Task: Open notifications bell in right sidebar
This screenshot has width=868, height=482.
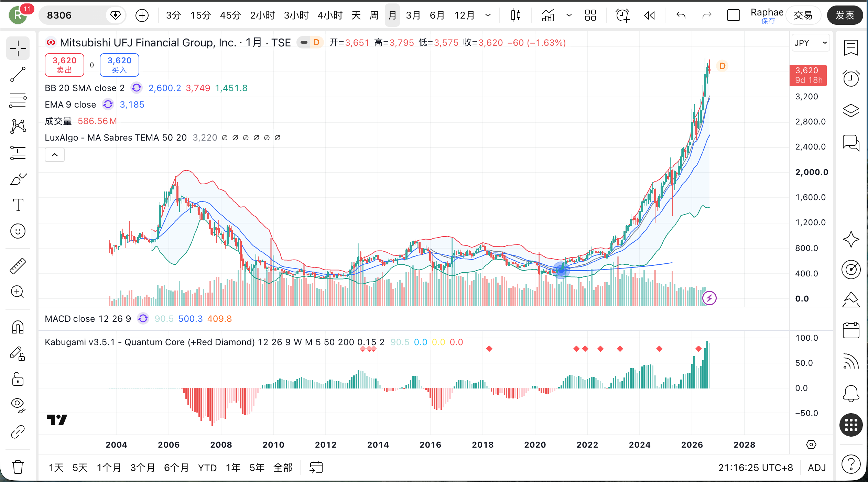Action: [851, 393]
